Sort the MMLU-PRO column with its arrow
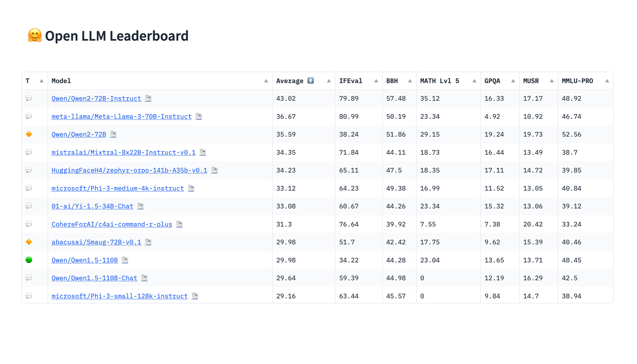Screen dimensions: 637x364 pos(607,81)
